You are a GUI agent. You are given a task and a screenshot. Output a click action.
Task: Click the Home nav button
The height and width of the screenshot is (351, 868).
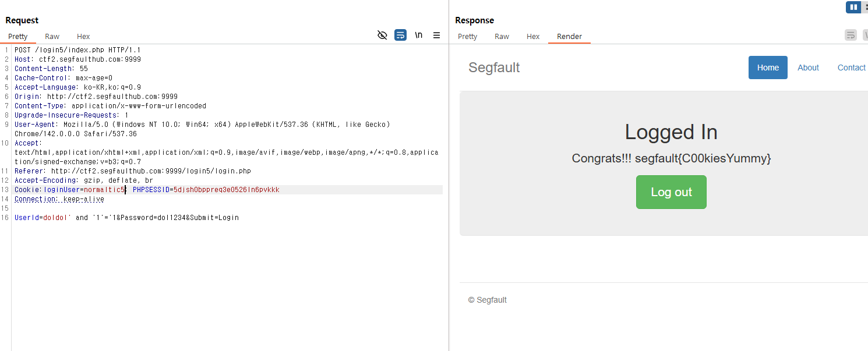point(768,68)
